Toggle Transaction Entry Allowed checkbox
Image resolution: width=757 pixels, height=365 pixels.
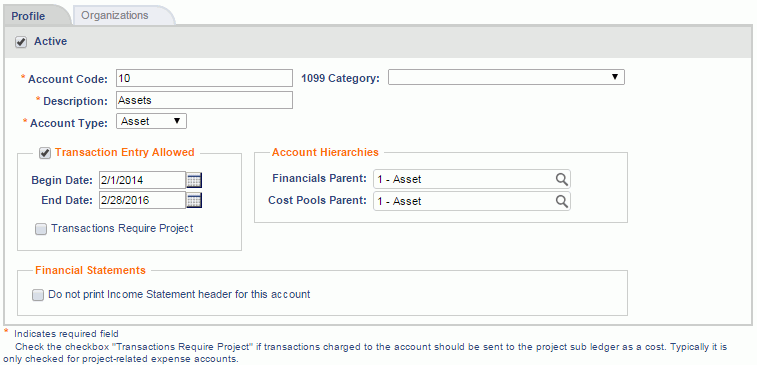(45, 153)
